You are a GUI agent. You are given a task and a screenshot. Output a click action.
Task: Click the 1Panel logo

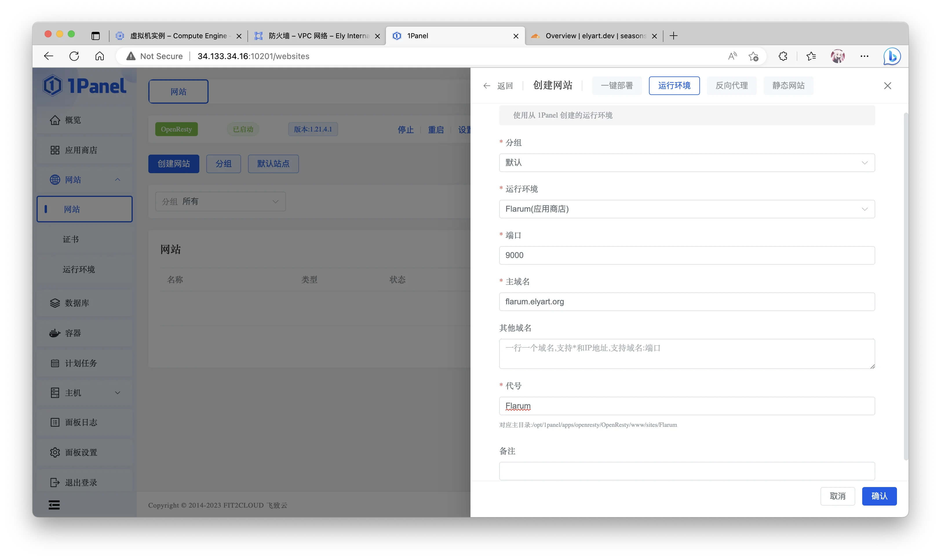point(84,85)
